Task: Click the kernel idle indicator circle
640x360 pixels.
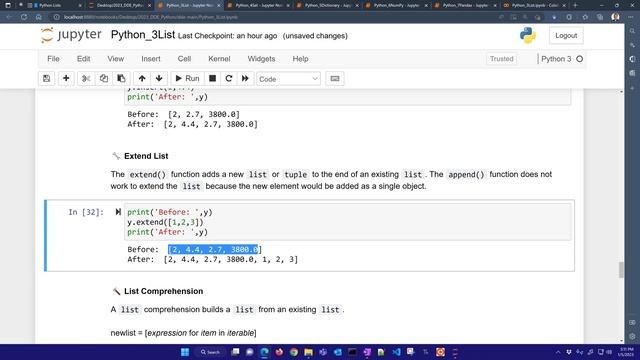Action: 580,59
